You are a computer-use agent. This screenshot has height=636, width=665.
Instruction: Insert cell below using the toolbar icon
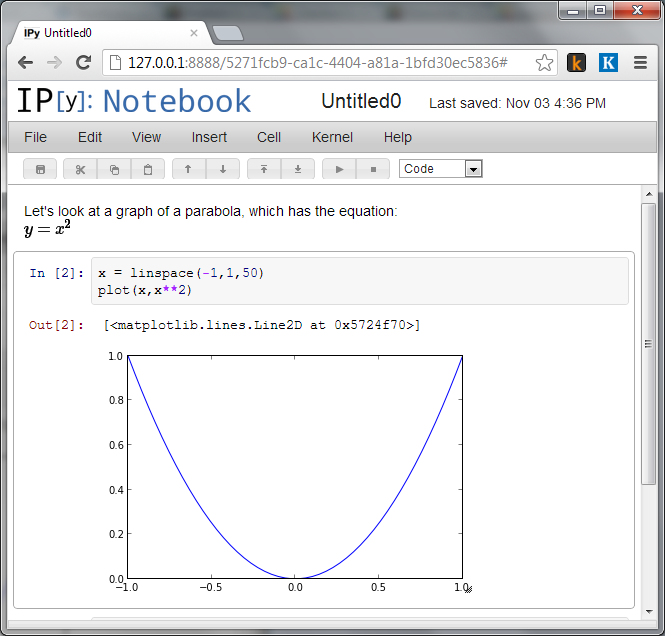(298, 169)
